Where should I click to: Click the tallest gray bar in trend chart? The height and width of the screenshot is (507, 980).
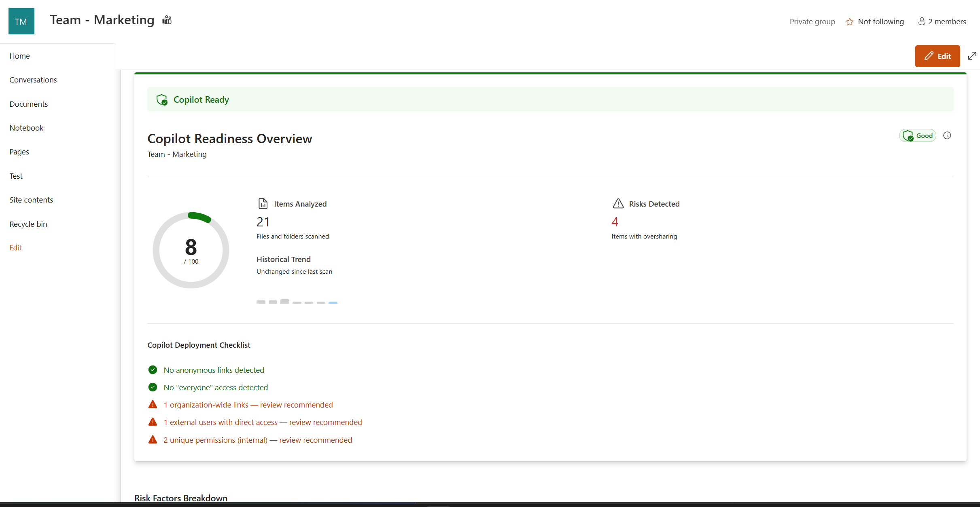pyautogui.click(x=285, y=301)
